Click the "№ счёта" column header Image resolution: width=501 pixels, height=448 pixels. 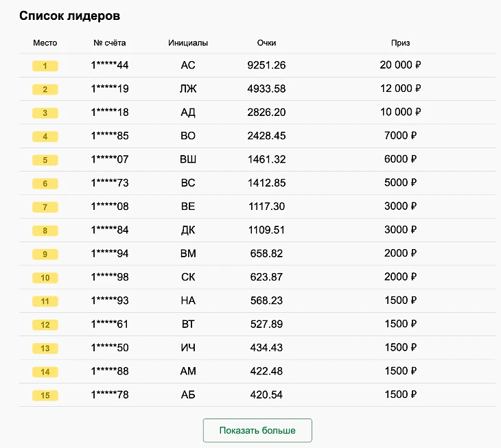(x=110, y=43)
